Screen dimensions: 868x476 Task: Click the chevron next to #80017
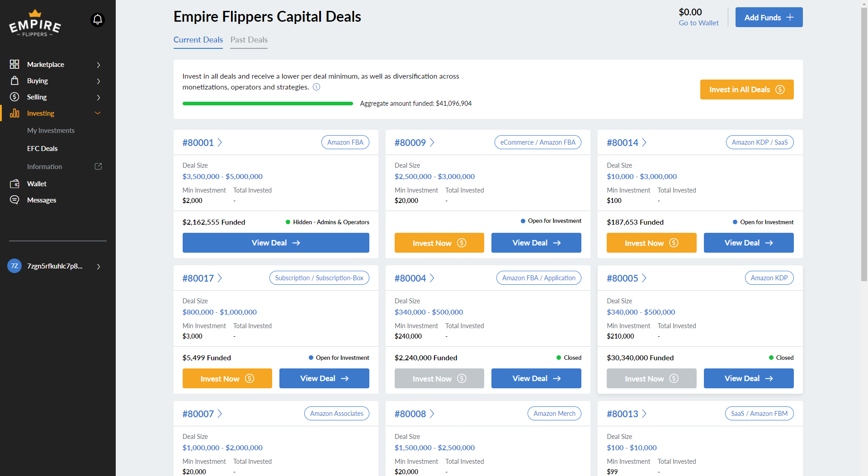click(220, 278)
